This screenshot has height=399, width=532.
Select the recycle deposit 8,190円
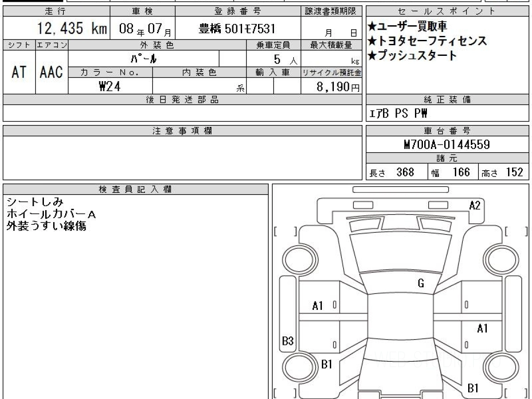[x=338, y=86]
